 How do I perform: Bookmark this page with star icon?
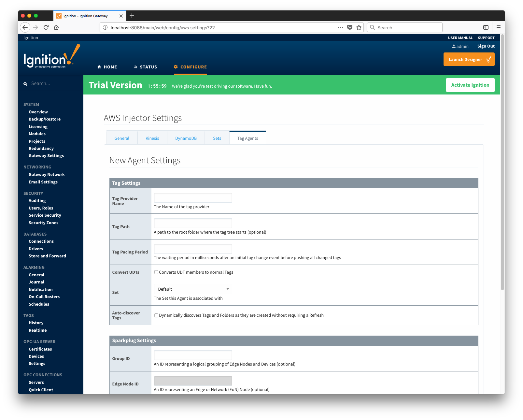[359, 27]
